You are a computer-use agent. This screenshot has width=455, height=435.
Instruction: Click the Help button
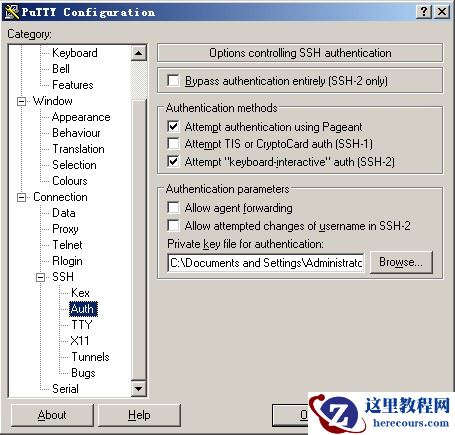coord(139,415)
